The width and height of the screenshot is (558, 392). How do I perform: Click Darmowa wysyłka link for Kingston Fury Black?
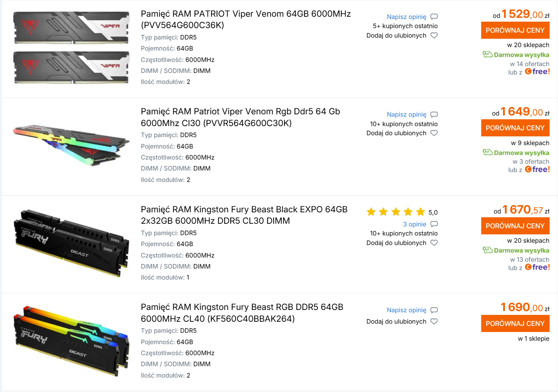(522, 250)
